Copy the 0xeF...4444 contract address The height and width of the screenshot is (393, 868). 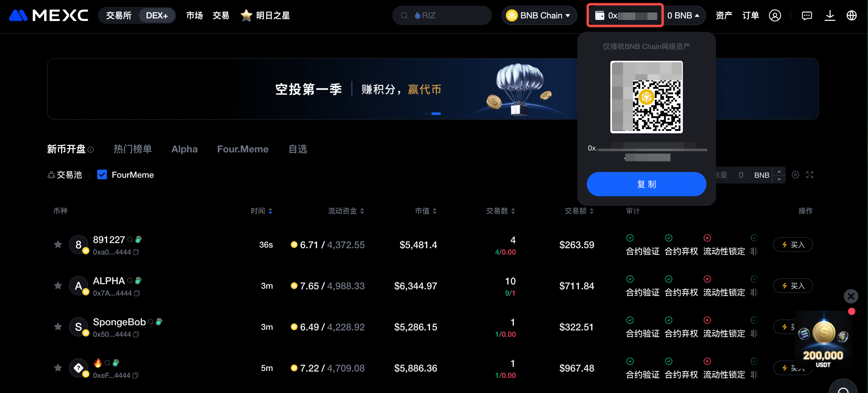pyautogui.click(x=135, y=375)
